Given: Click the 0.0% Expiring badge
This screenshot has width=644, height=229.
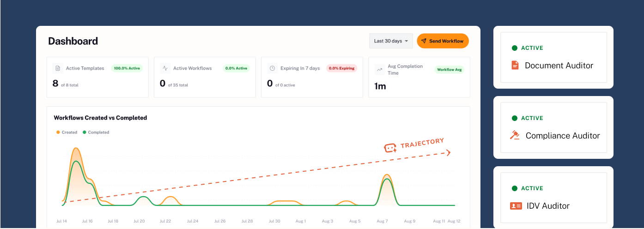Looking at the screenshot, I should click(x=342, y=68).
